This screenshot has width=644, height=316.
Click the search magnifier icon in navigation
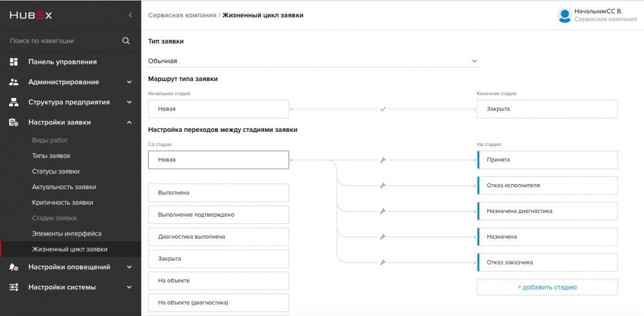tap(126, 41)
